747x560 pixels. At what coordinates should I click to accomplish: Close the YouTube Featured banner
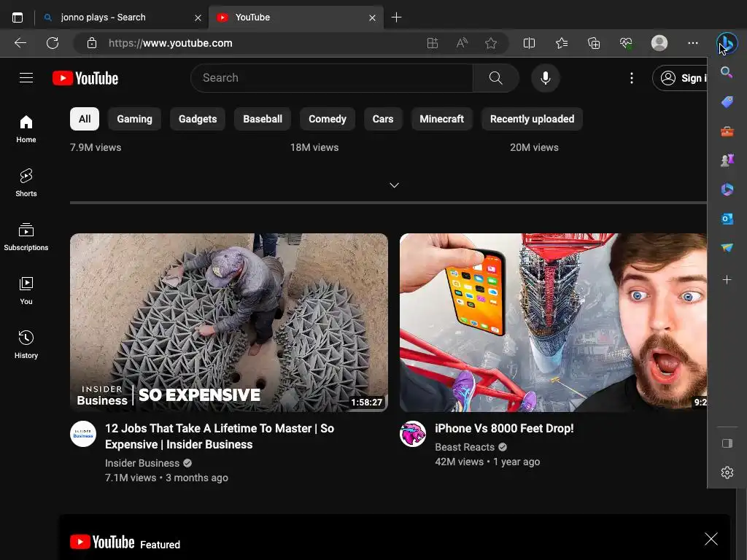711,539
